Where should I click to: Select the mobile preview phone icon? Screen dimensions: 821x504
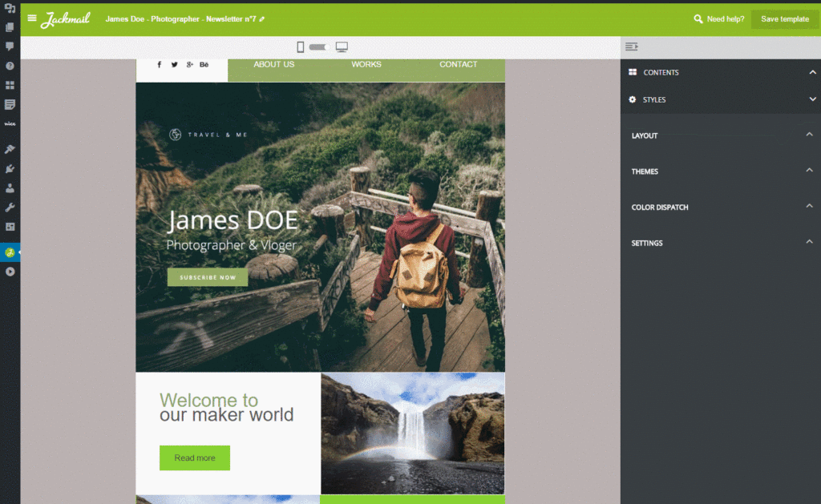click(x=300, y=47)
